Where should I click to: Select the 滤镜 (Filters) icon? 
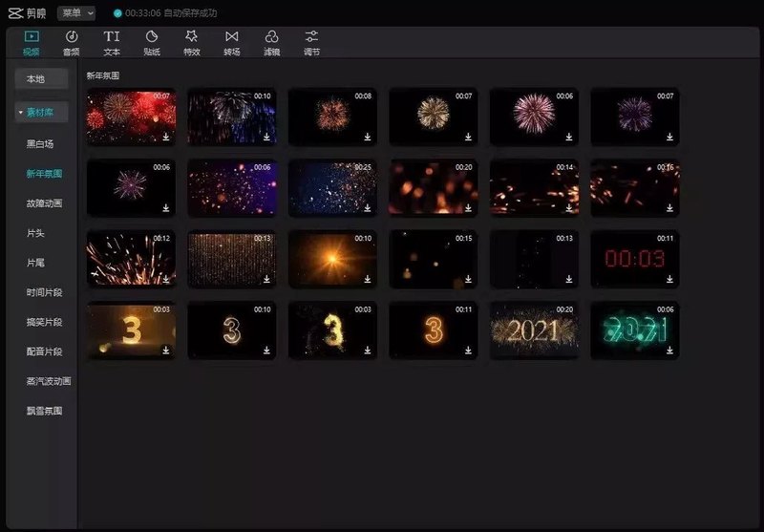[x=271, y=37]
